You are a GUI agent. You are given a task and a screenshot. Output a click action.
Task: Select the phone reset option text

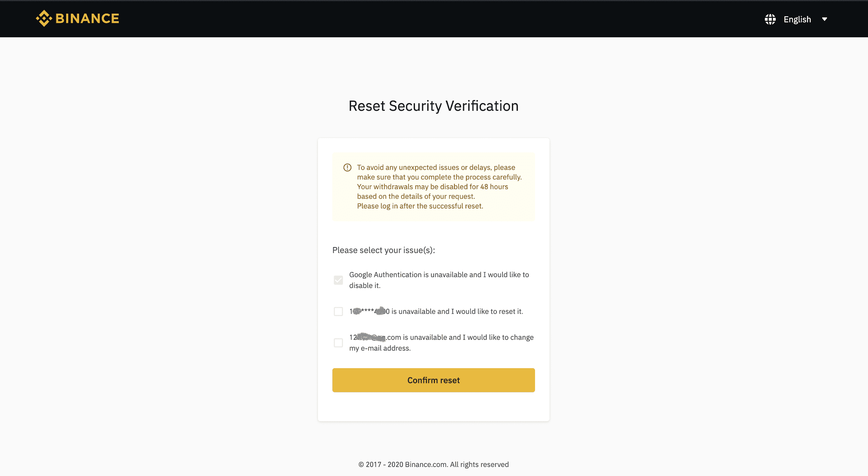click(436, 312)
